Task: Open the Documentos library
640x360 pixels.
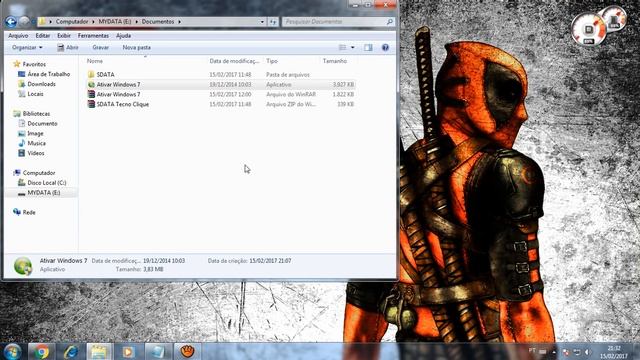Action: tap(42, 124)
